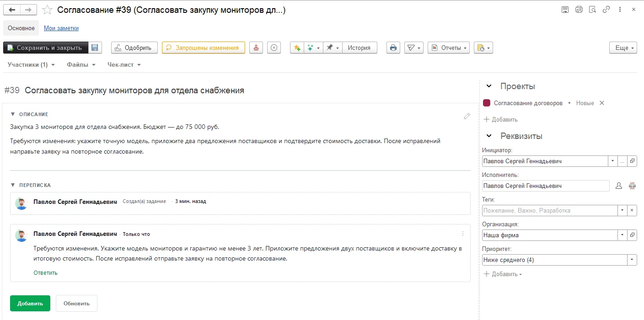The width and height of the screenshot is (644, 320).
Task: Click Добавить below the Приоритет field
Action: (x=503, y=274)
